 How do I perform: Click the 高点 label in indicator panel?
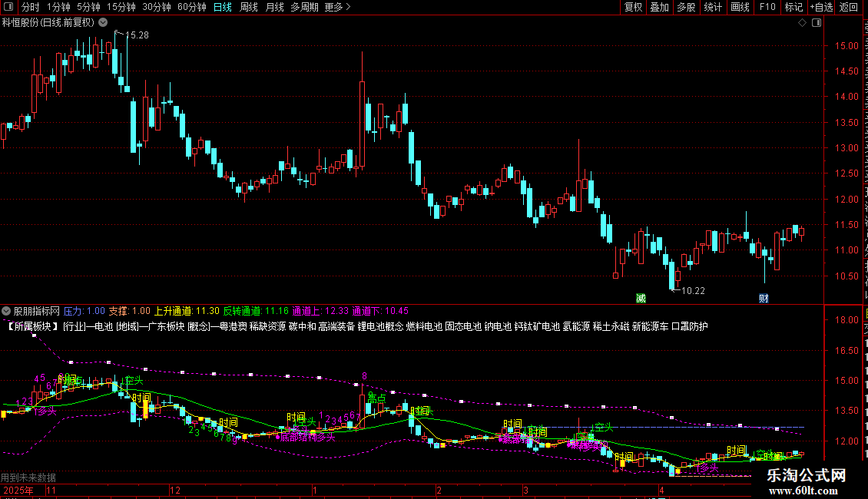click(376, 398)
